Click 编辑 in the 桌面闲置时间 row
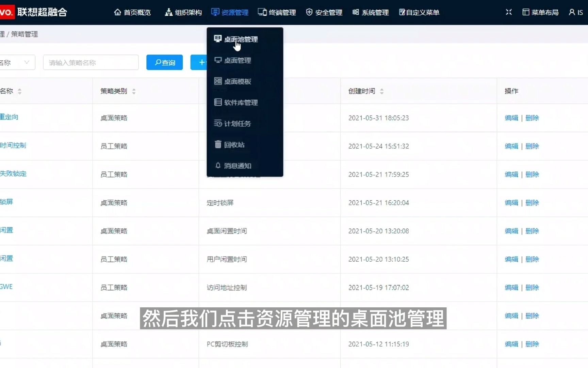 coord(511,231)
